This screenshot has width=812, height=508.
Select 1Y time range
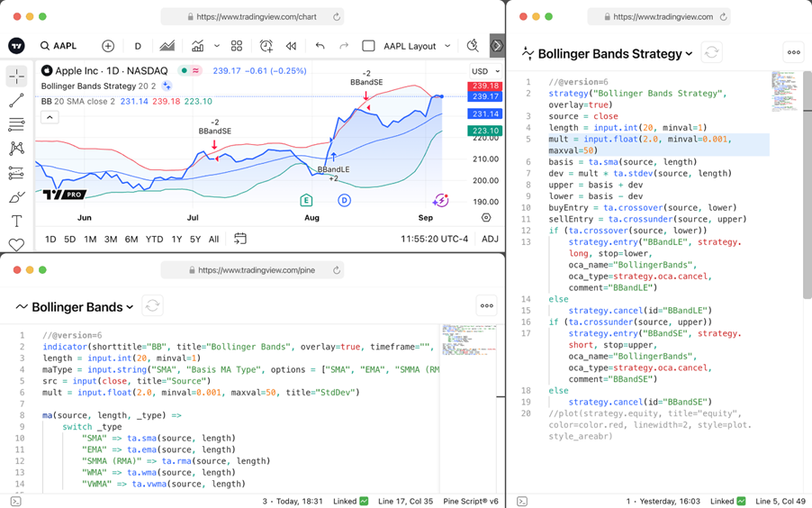pos(176,239)
